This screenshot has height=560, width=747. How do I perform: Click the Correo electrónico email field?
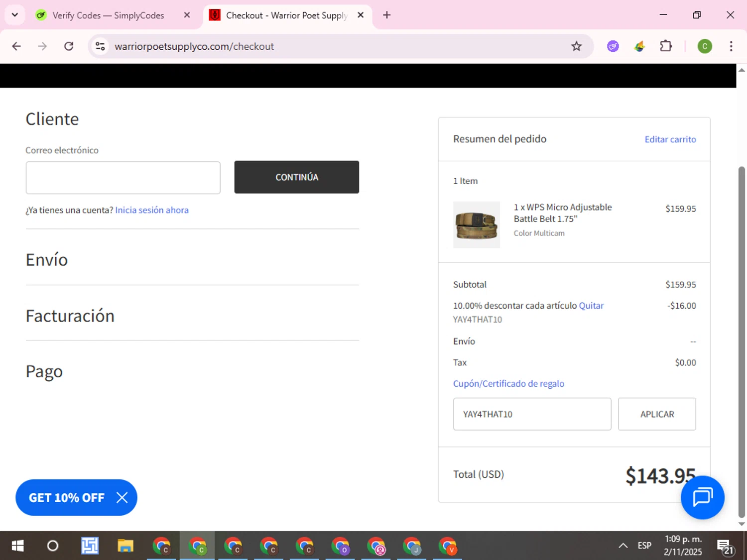(123, 178)
